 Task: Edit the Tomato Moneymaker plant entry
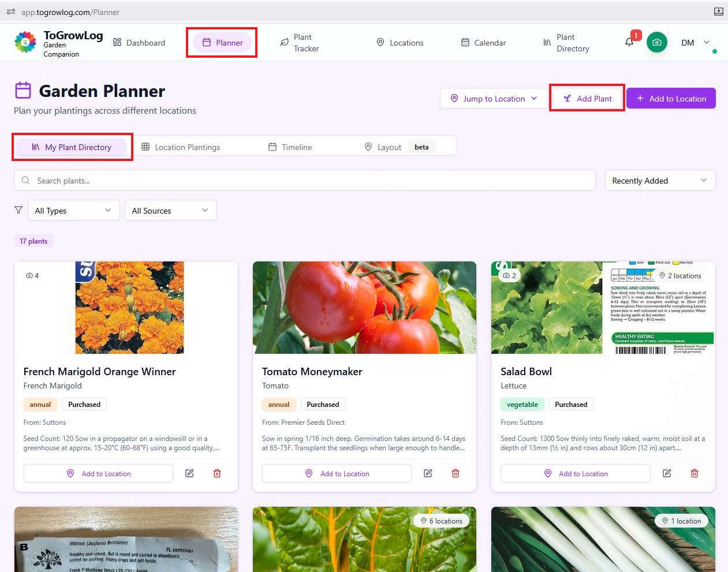(x=428, y=473)
